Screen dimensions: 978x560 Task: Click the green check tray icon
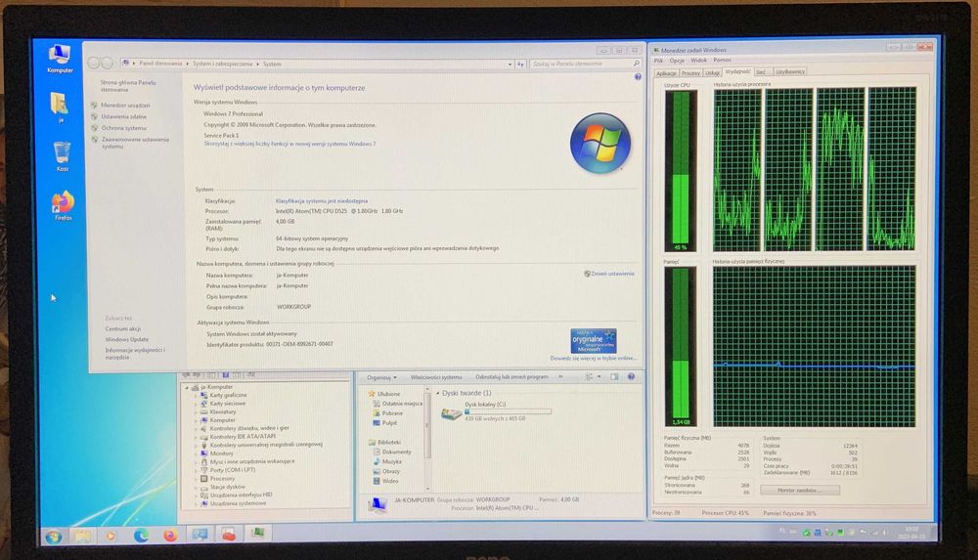(x=806, y=533)
